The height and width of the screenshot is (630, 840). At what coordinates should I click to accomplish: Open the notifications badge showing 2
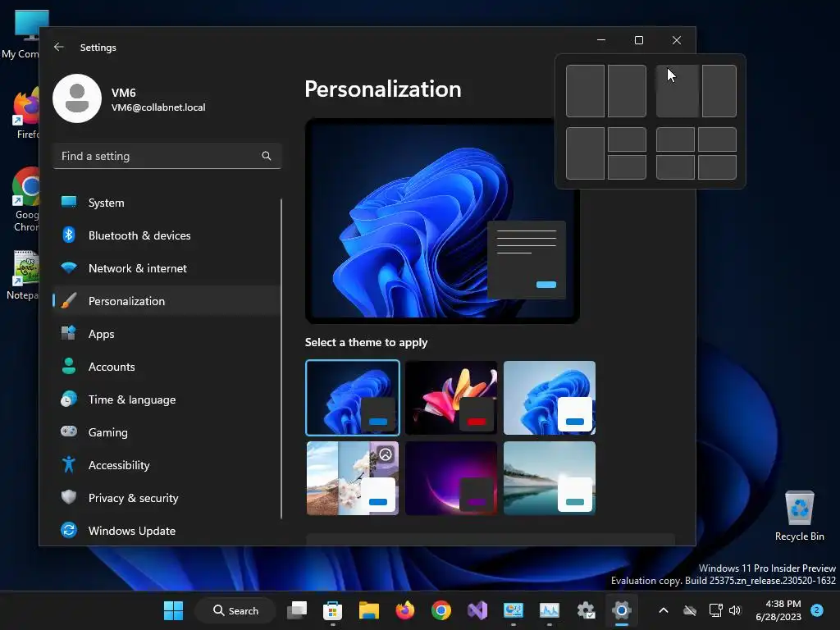[817, 610]
